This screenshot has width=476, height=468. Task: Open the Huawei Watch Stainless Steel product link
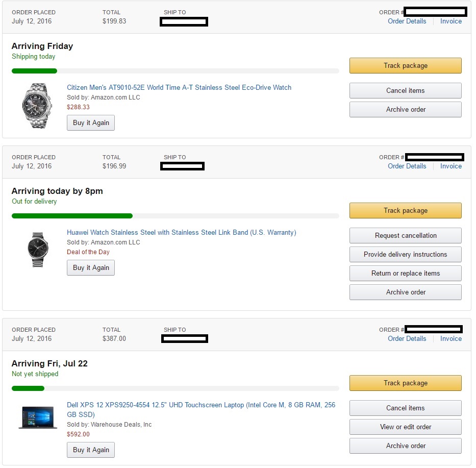click(x=181, y=233)
